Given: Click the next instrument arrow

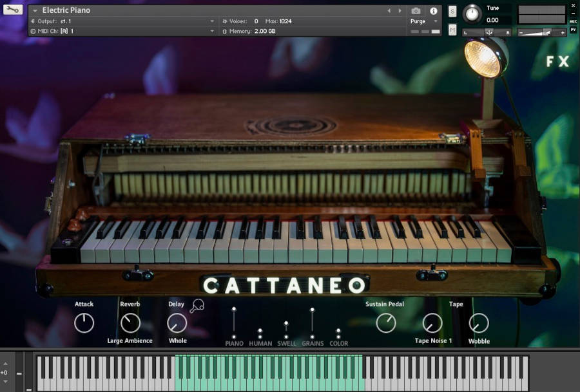Looking at the screenshot, I should pyautogui.click(x=400, y=10).
